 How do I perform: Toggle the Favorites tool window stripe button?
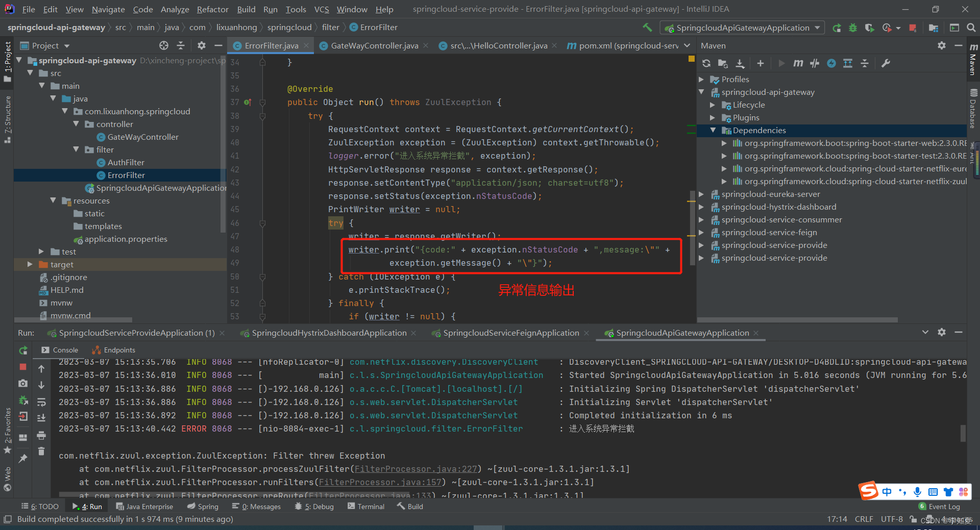(7, 431)
